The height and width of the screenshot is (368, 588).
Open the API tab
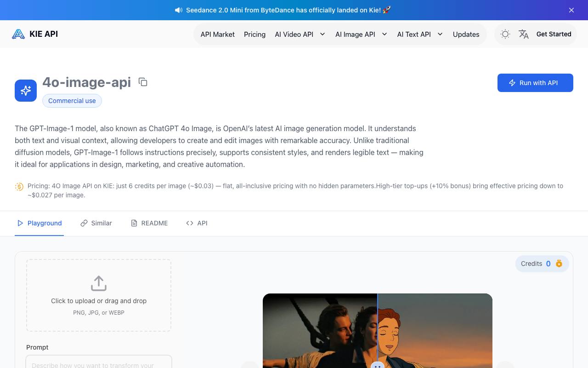(x=197, y=223)
